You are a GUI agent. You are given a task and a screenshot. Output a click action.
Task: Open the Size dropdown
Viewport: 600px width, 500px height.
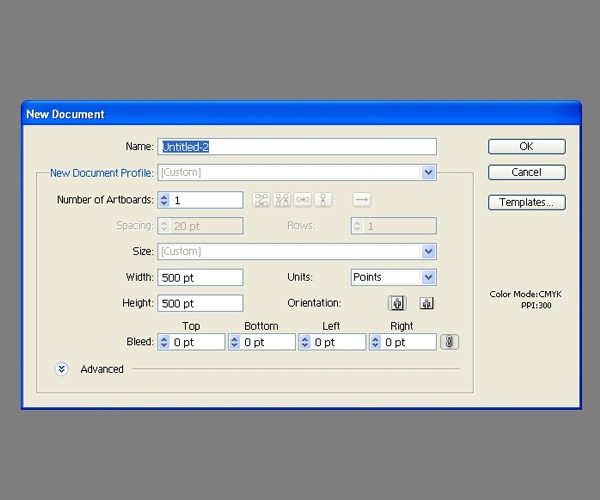[x=429, y=251]
